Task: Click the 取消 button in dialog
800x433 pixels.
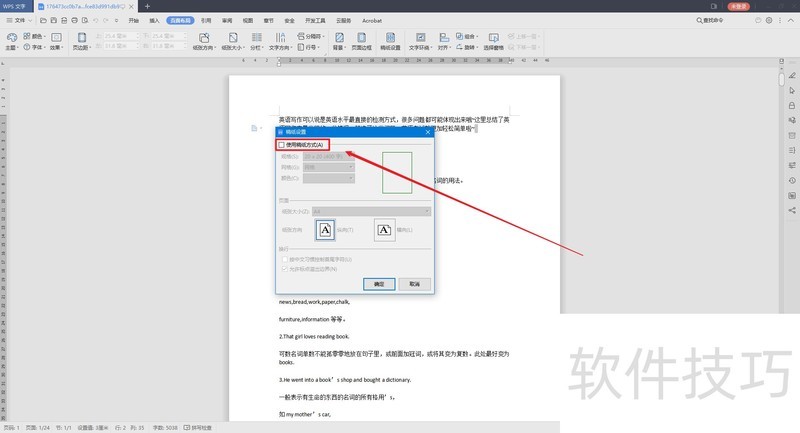Action: click(x=415, y=284)
